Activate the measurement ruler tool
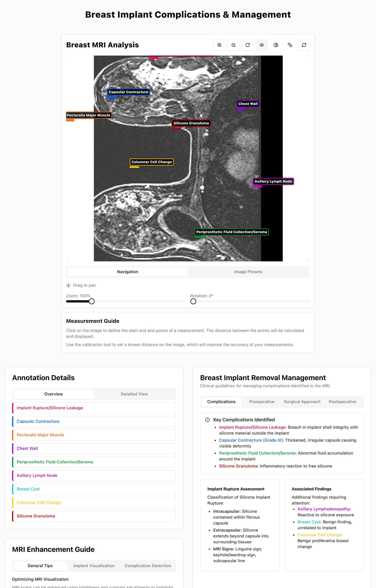This screenshot has height=588, width=376. click(x=290, y=45)
